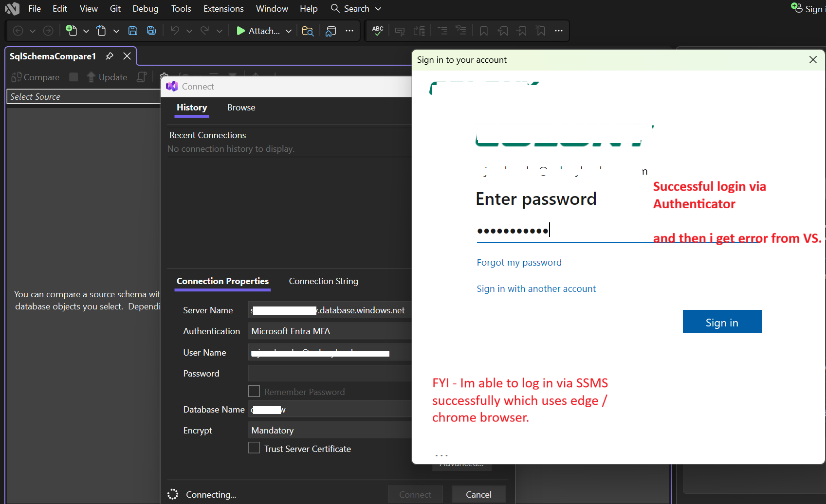The image size is (826, 504).
Task: Click Cancel in the Connect dialog
Action: (x=478, y=494)
